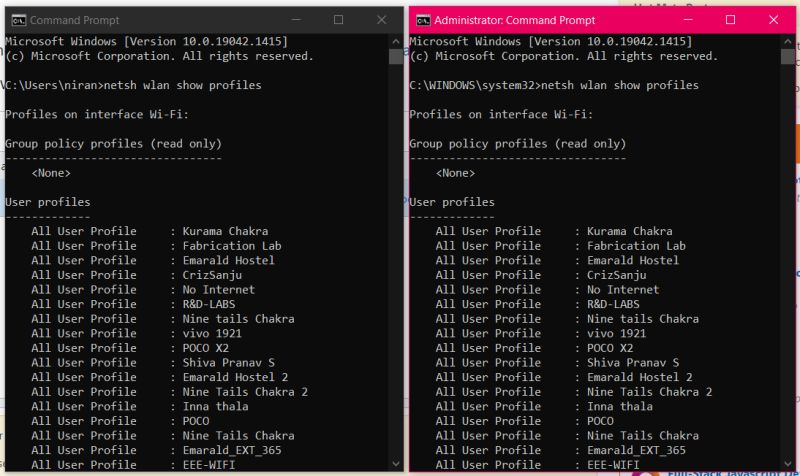Click scroll-down arrow in left Command Prompt
The height and width of the screenshot is (476, 800).
pyautogui.click(x=396, y=464)
